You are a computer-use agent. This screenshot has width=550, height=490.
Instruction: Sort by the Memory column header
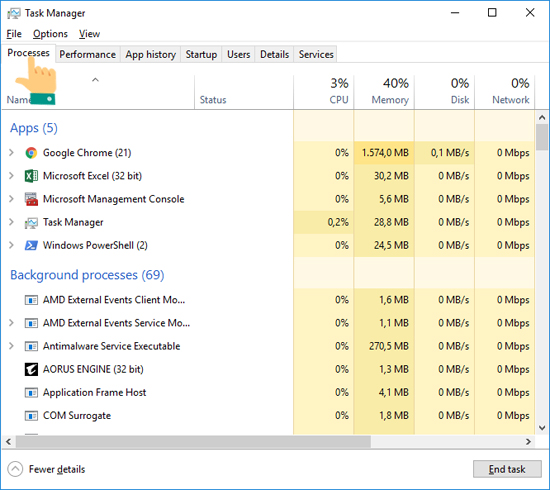coord(384,92)
